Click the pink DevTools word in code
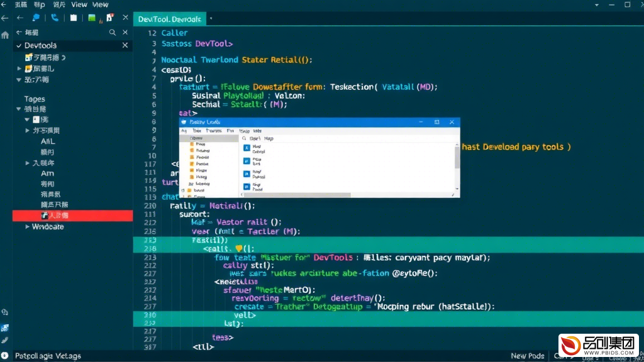The height and width of the screenshot is (362, 644). click(x=333, y=258)
